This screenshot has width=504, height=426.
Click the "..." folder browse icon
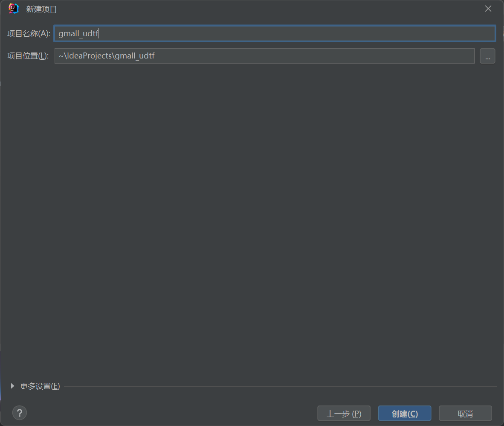pos(487,56)
